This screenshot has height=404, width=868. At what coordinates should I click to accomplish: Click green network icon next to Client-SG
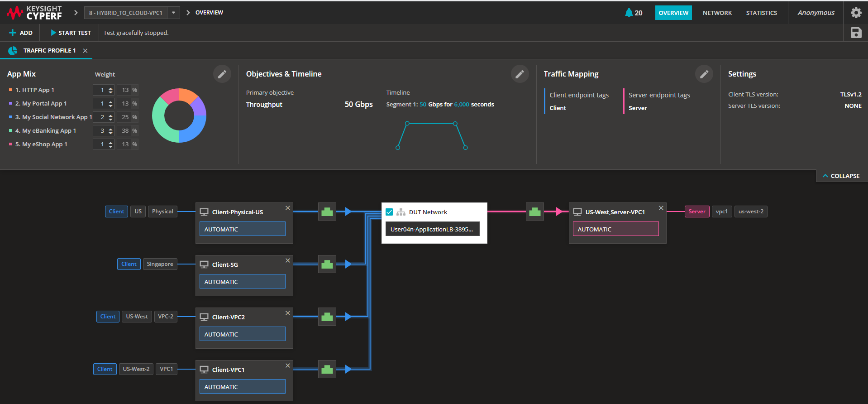(x=327, y=265)
